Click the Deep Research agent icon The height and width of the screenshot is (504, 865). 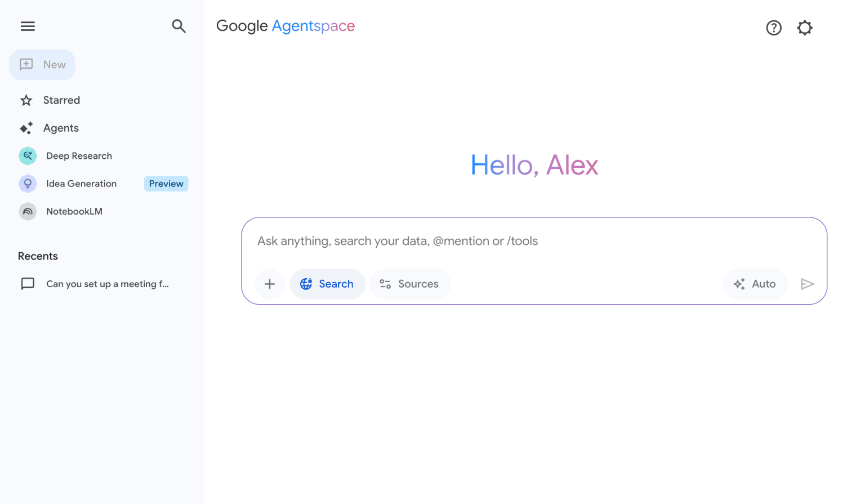28,156
